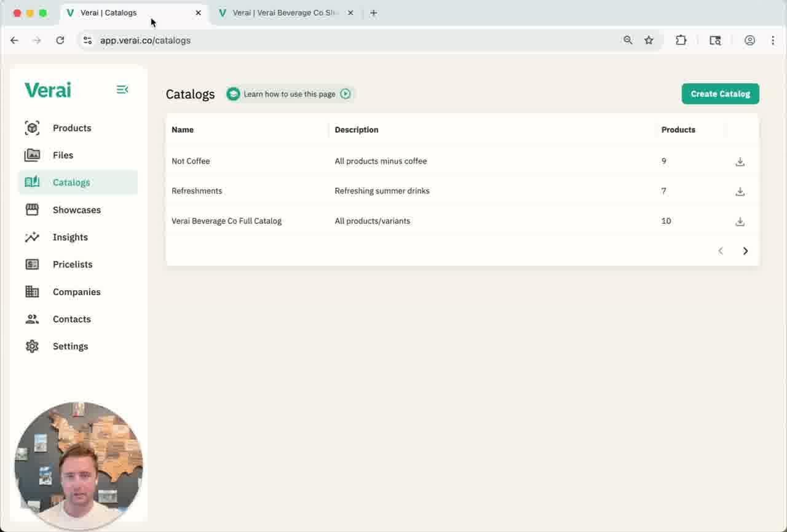Click the Contacts people icon

click(x=32, y=319)
